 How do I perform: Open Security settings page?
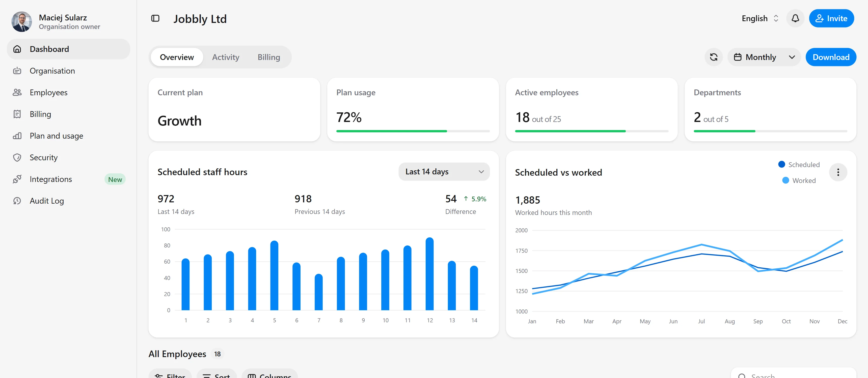[68, 157]
